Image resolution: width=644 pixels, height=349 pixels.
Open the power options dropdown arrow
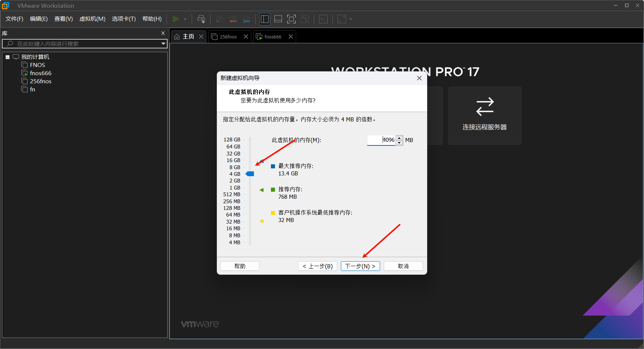(x=185, y=19)
